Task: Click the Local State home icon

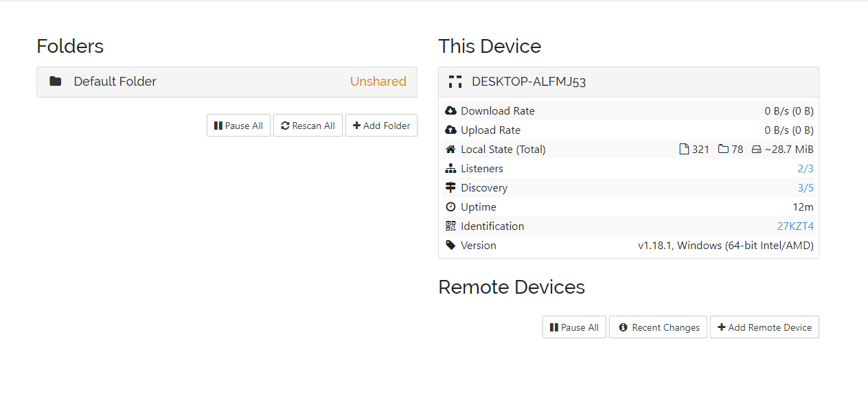Action: tap(450, 149)
